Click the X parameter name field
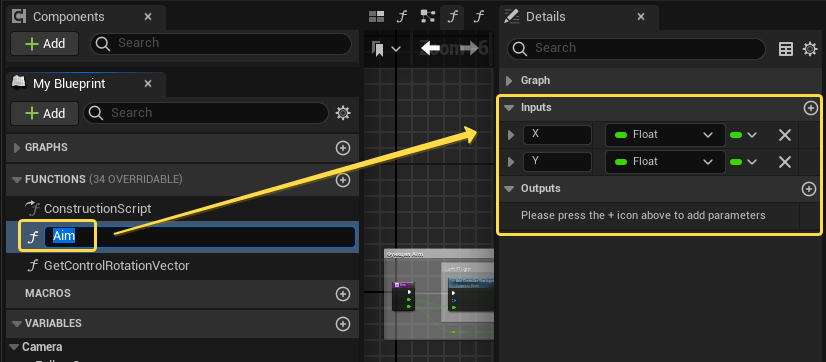The height and width of the screenshot is (362, 826). pos(557,135)
